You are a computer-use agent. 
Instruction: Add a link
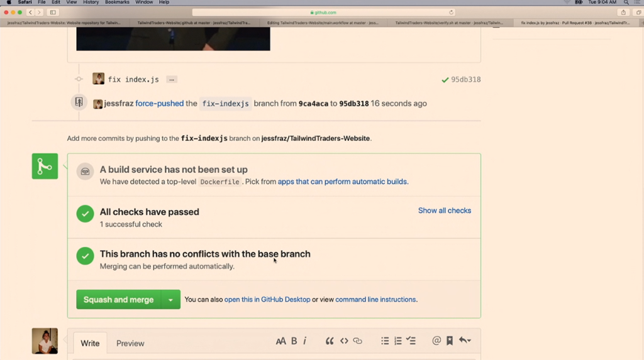click(x=358, y=341)
